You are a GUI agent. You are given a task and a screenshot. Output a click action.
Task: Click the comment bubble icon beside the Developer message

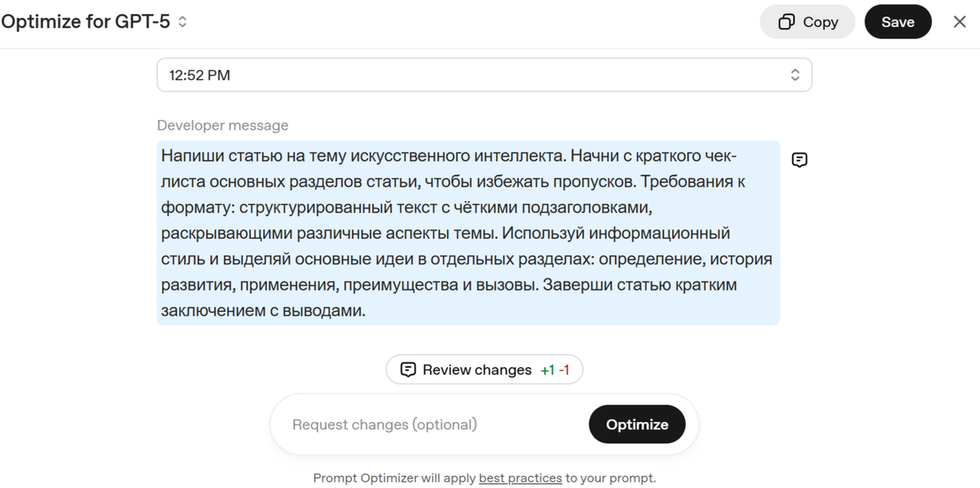tap(799, 159)
